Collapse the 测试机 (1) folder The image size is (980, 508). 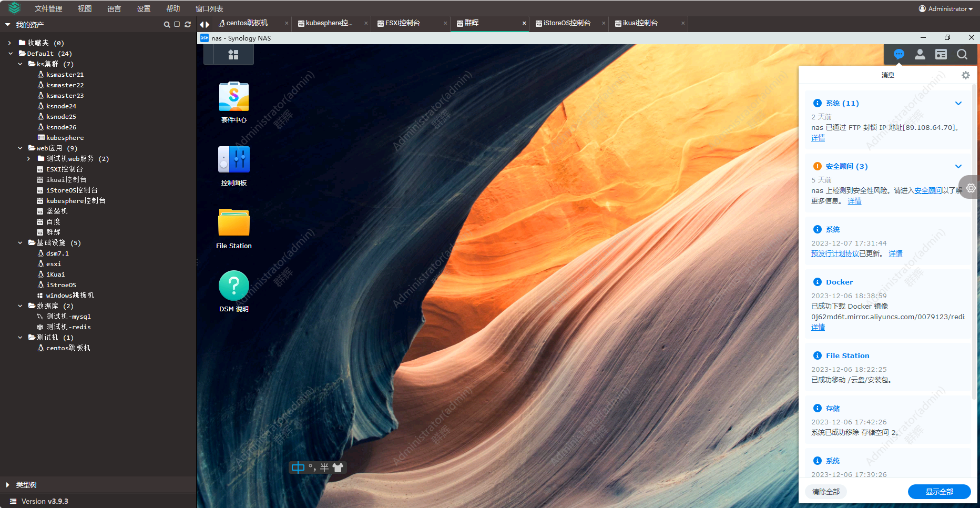coord(20,338)
